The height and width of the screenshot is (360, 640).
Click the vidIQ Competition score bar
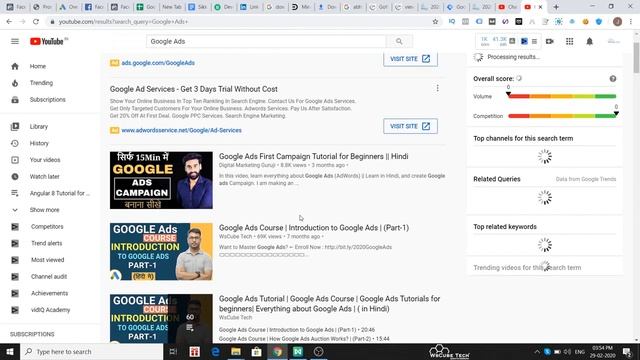click(x=562, y=116)
